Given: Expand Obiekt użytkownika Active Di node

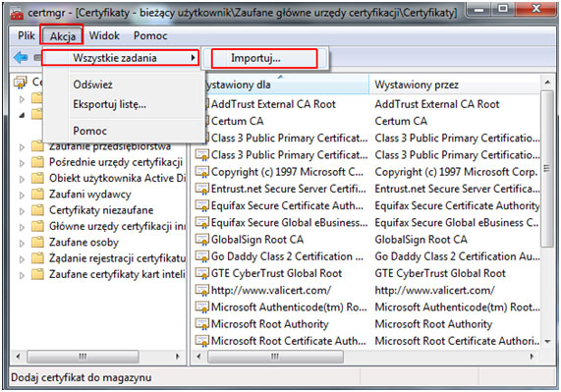Looking at the screenshot, I should (22, 179).
